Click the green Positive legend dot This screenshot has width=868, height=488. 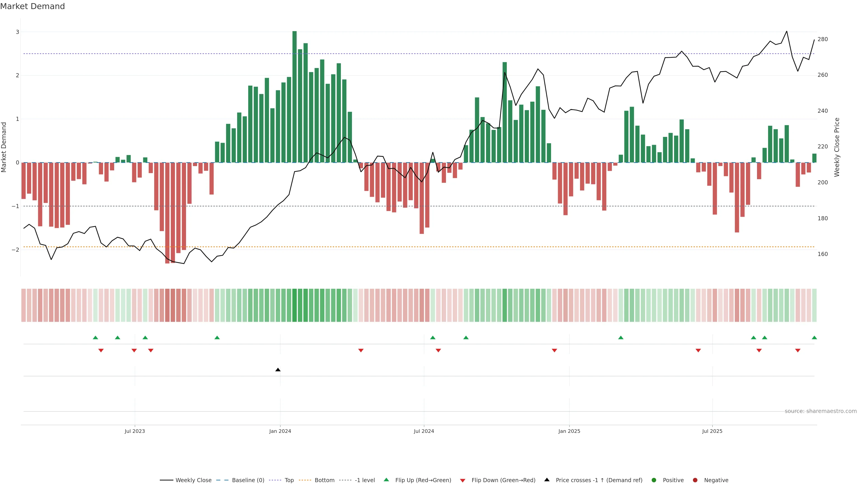coord(654,480)
